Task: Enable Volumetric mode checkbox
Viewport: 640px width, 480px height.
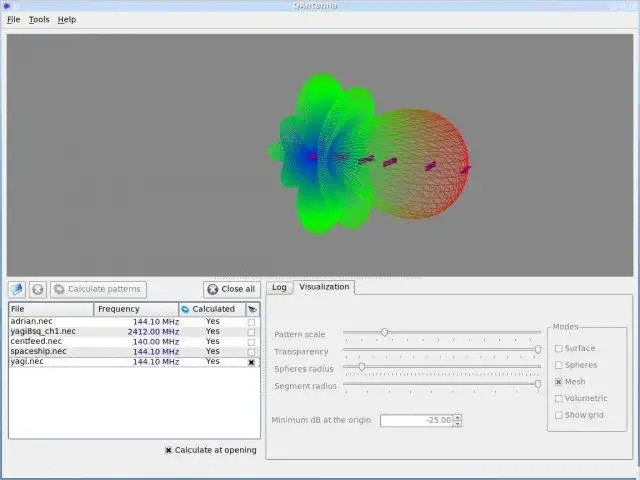Action: tap(559, 398)
